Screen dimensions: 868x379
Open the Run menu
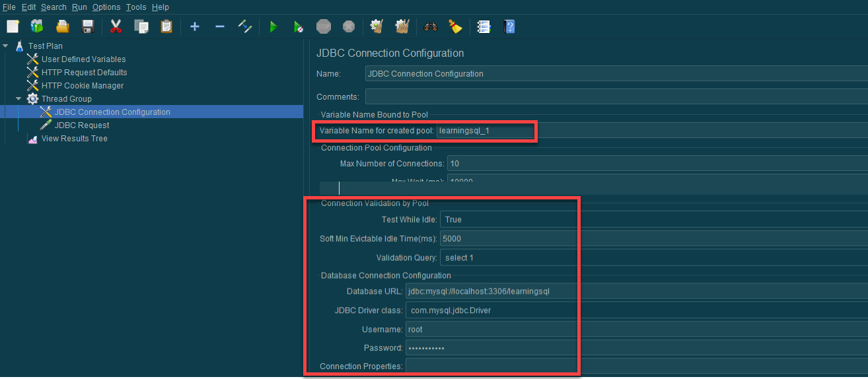pyautogui.click(x=79, y=7)
